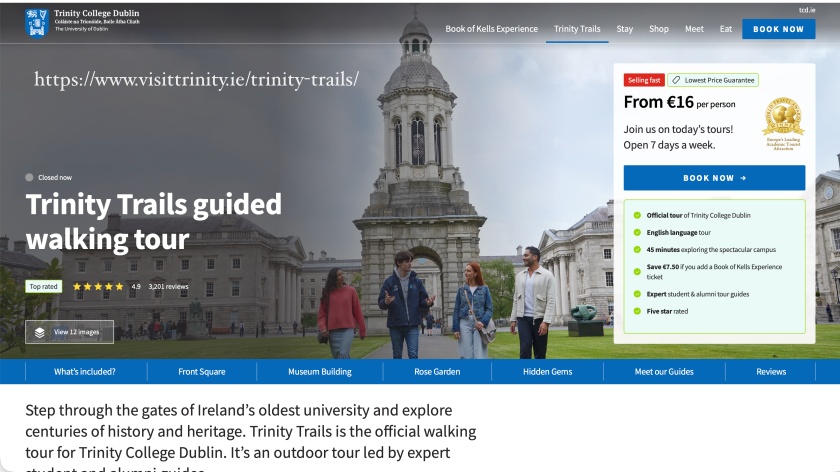Select Trinity Trails in the top navigation
This screenshot has height=472, width=840.
pos(577,29)
